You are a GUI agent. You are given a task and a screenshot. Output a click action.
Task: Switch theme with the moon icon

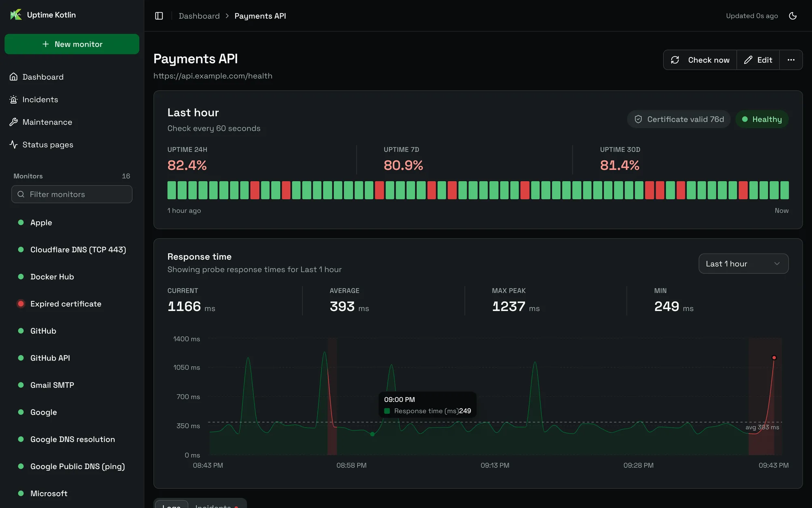(793, 16)
